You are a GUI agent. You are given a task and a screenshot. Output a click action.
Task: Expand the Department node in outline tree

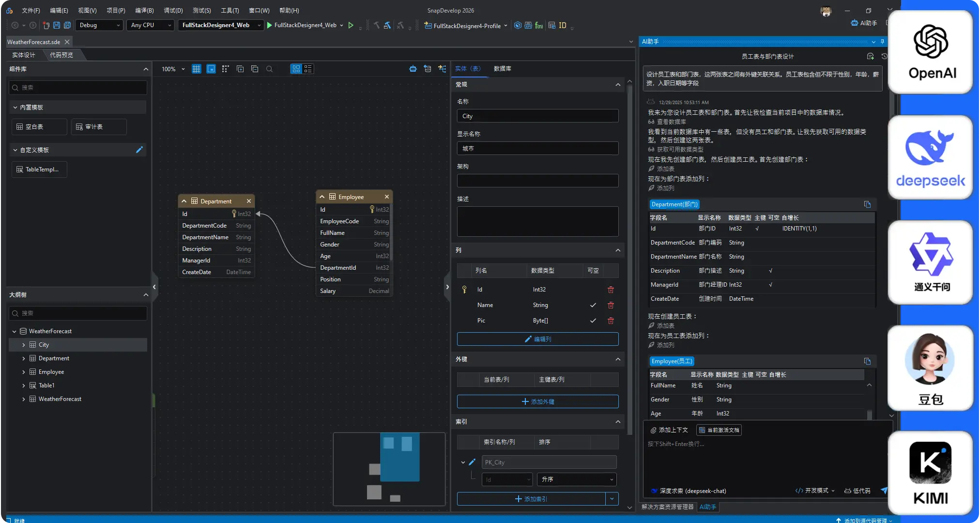(24, 358)
